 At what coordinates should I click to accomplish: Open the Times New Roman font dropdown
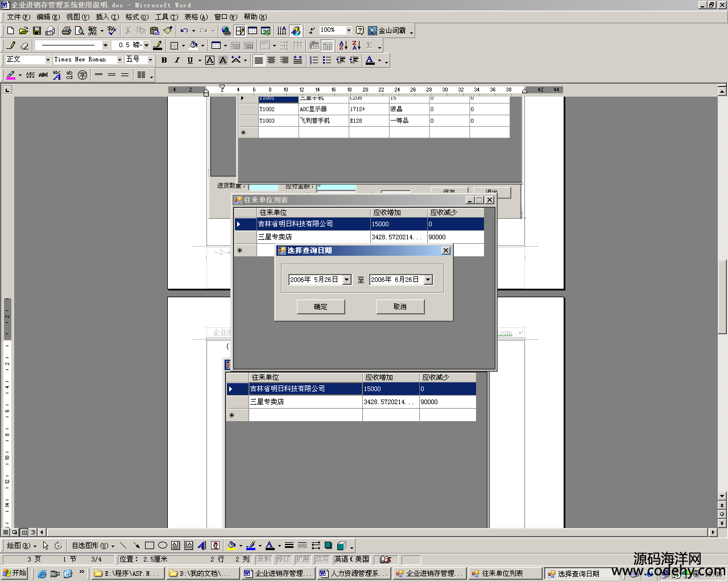pyautogui.click(x=119, y=60)
